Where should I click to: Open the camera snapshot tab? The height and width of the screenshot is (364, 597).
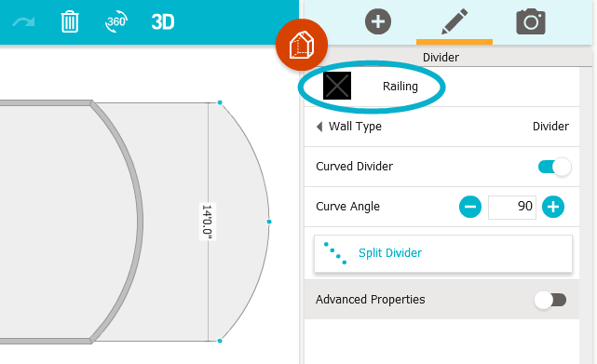point(531,21)
